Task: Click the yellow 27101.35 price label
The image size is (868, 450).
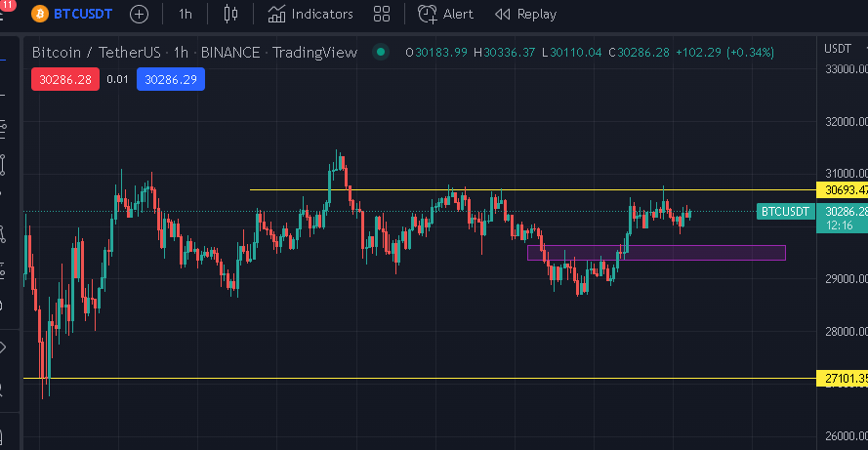Action: 843,379
